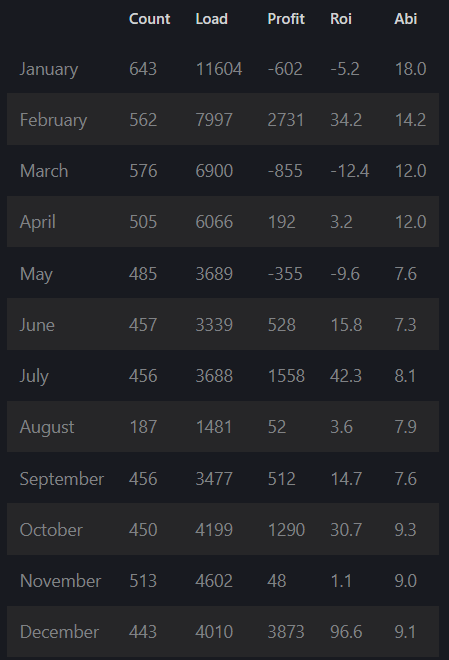Select the January row label
The height and width of the screenshot is (660, 449).
(49, 69)
